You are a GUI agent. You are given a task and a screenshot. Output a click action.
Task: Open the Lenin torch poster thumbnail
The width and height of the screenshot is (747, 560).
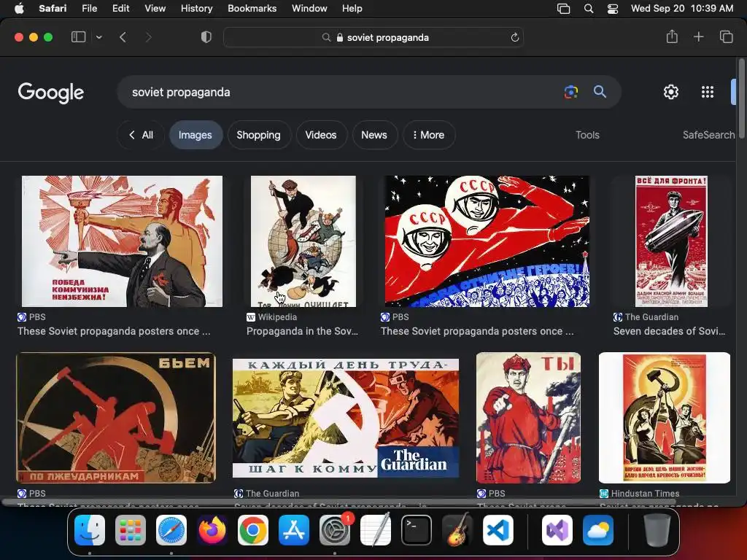[x=122, y=241]
